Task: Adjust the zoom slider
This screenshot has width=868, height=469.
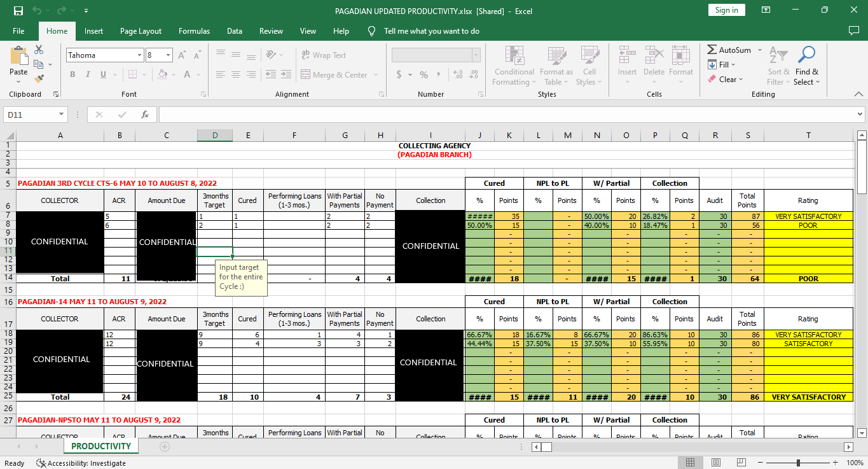Action: (800, 463)
